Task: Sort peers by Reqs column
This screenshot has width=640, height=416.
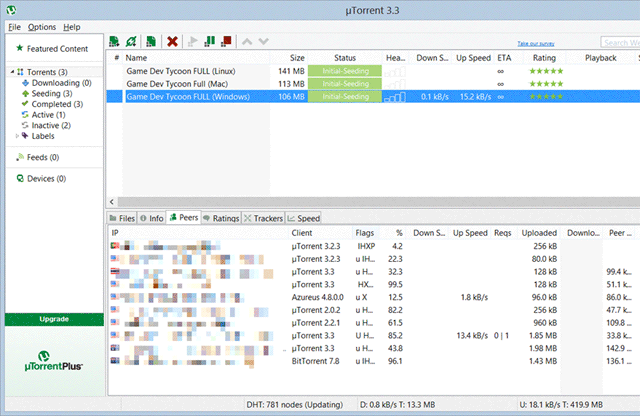Action: point(502,233)
